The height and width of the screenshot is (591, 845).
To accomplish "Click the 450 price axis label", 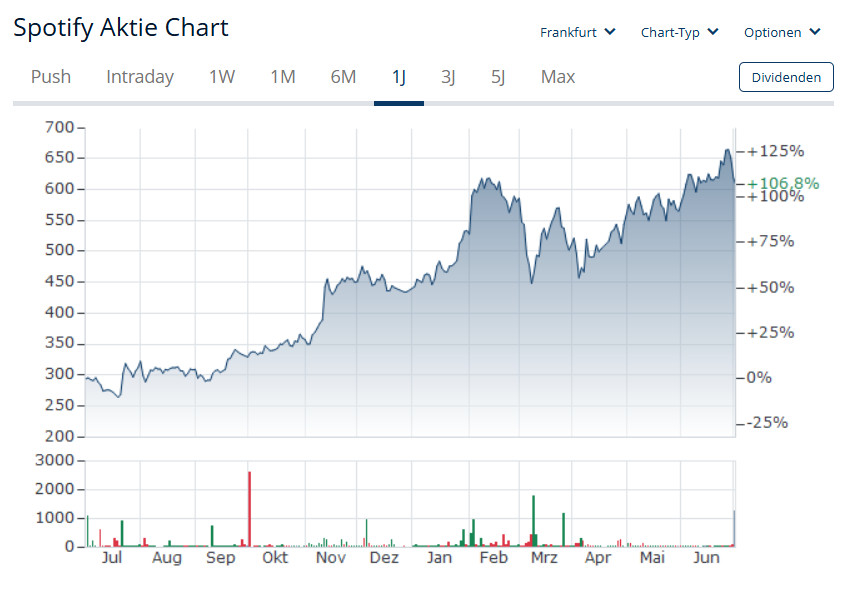I will (x=59, y=281).
